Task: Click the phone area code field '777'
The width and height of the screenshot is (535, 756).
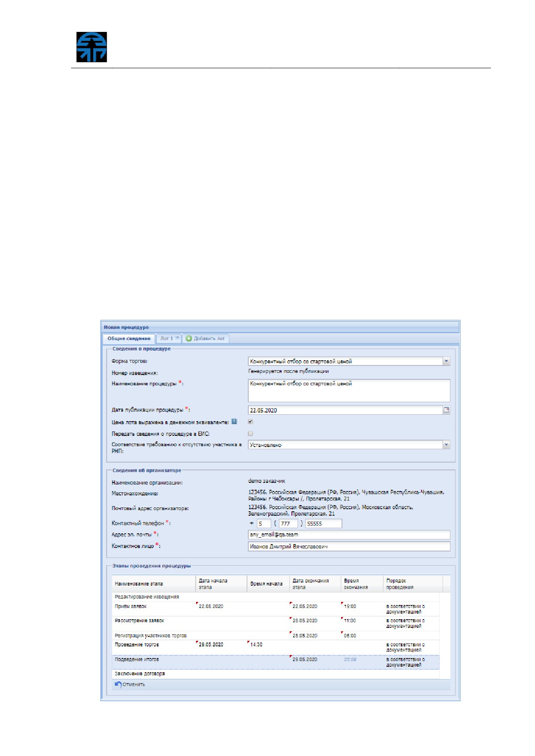Action: [x=288, y=523]
